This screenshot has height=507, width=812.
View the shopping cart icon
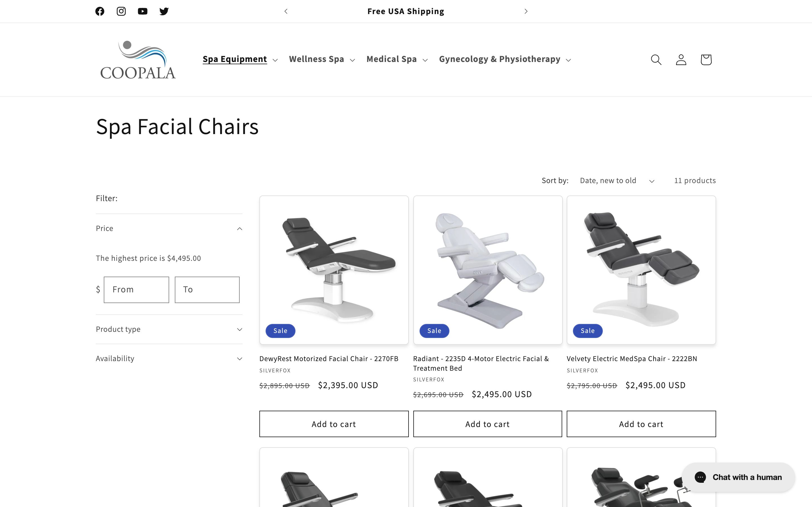(706, 59)
